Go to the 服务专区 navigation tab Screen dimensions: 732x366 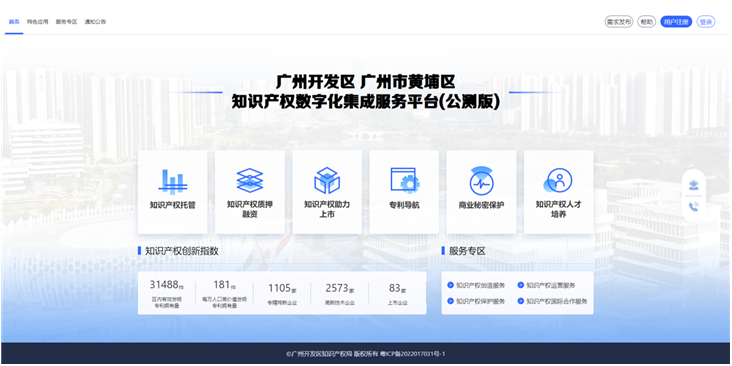tap(66, 21)
